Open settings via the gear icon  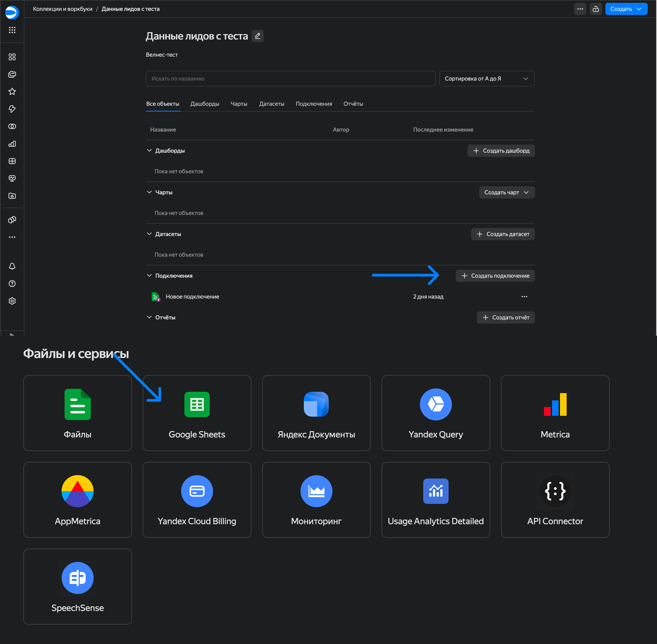[12, 301]
